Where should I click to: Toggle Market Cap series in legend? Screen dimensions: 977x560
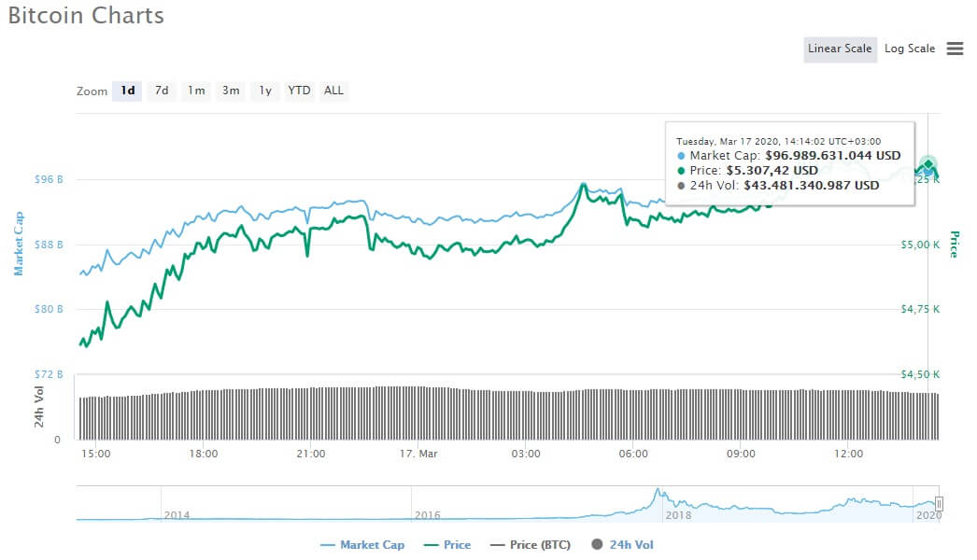pyautogui.click(x=362, y=545)
